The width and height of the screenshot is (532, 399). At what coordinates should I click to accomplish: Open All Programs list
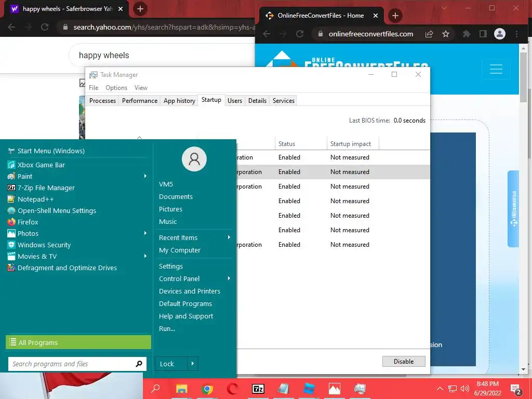click(x=78, y=342)
